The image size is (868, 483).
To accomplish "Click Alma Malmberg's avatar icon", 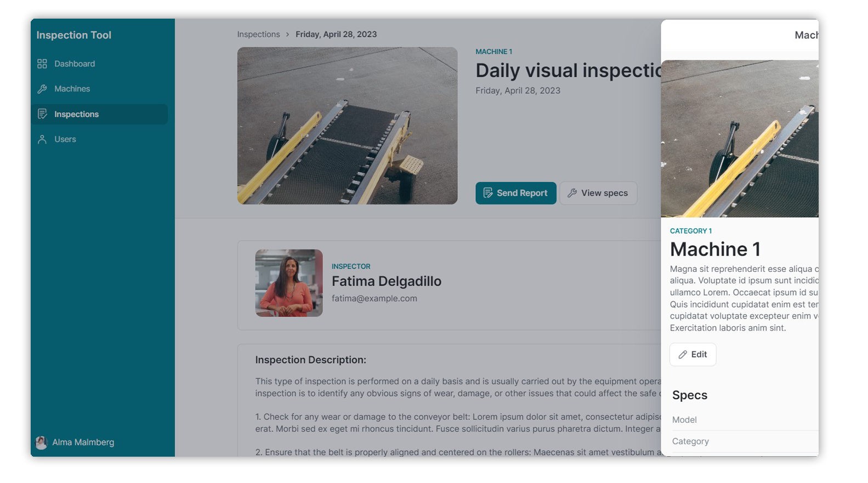I will tap(41, 442).
